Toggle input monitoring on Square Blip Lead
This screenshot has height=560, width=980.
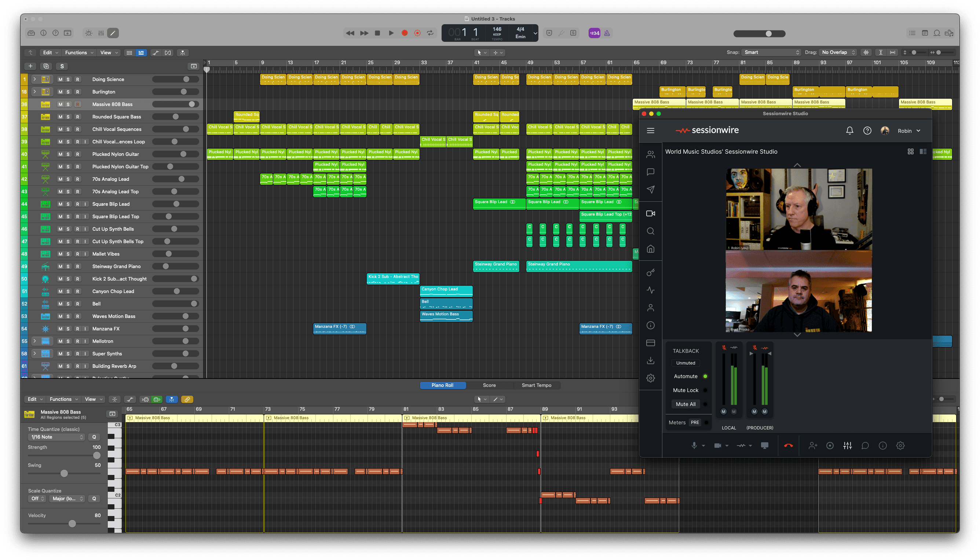pyautogui.click(x=85, y=204)
